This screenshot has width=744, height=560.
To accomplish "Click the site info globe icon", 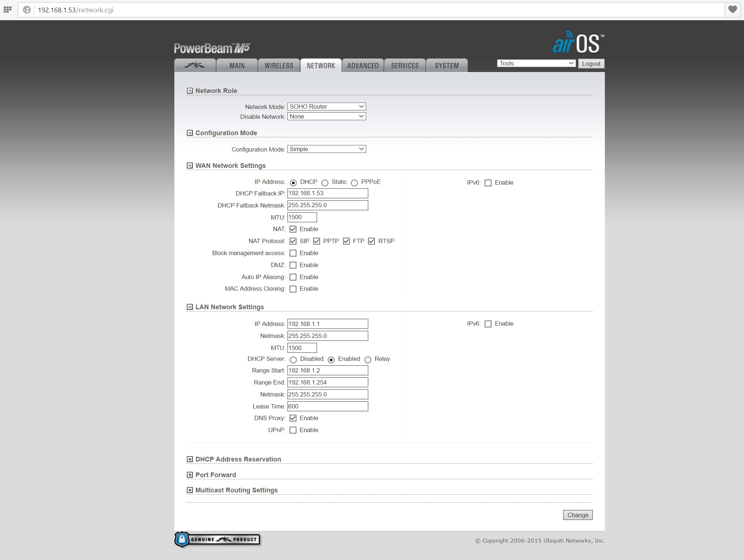I will tap(27, 10).
